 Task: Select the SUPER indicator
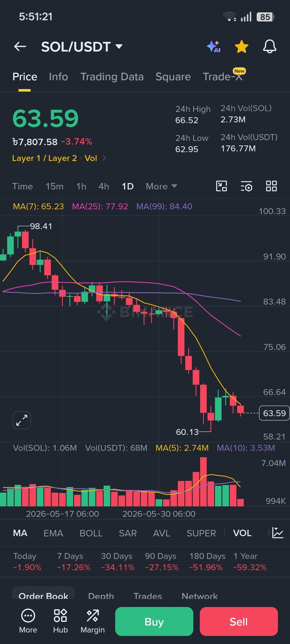pos(201,533)
